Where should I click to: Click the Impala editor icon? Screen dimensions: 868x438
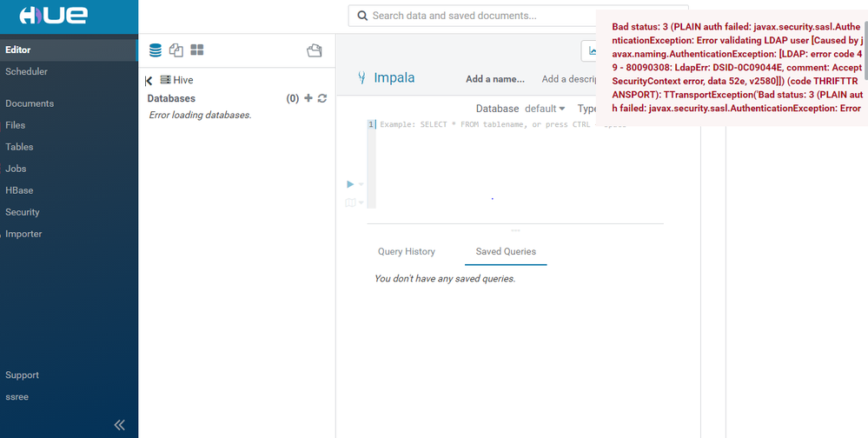[x=362, y=77]
